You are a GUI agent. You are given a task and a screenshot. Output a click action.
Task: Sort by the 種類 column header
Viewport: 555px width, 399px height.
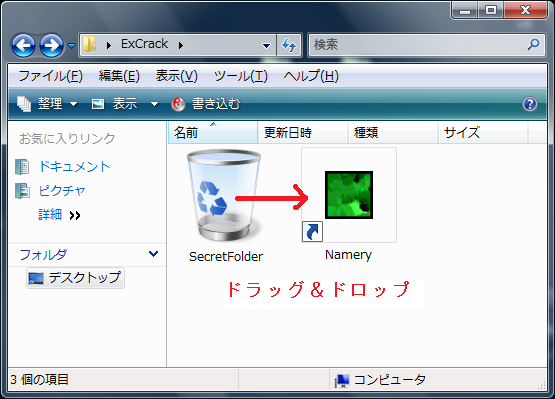coord(393,132)
